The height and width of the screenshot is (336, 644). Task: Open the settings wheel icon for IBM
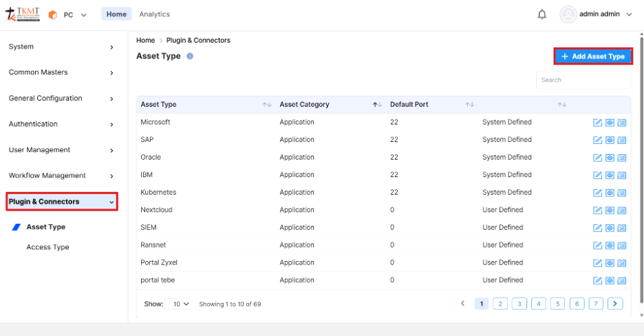(610, 175)
